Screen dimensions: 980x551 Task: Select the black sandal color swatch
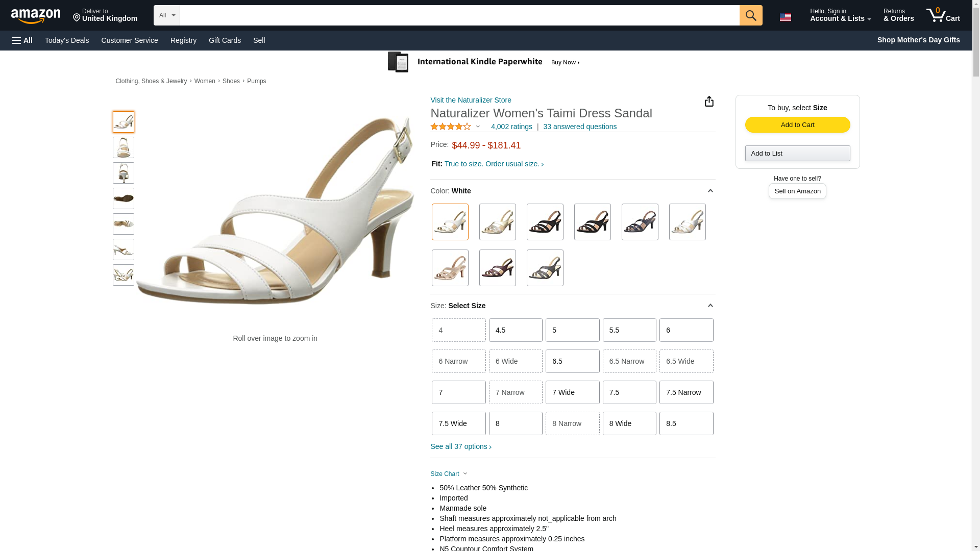coord(545,222)
